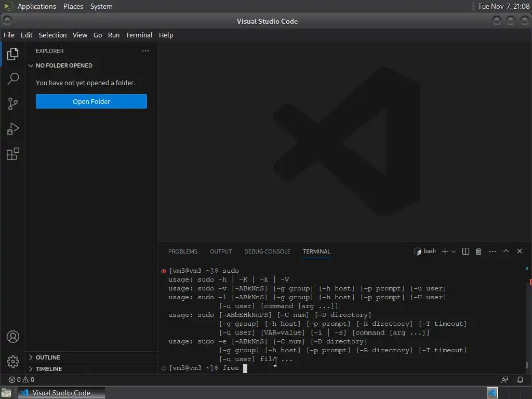Maximize the panel with up chevron
The width and height of the screenshot is (532, 399).
point(506,251)
